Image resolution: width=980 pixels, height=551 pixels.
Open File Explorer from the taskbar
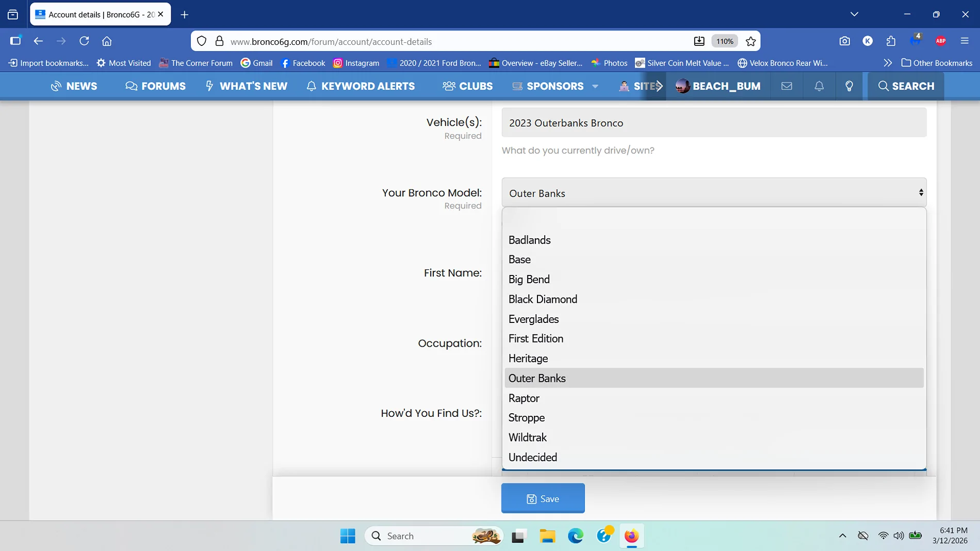click(547, 536)
